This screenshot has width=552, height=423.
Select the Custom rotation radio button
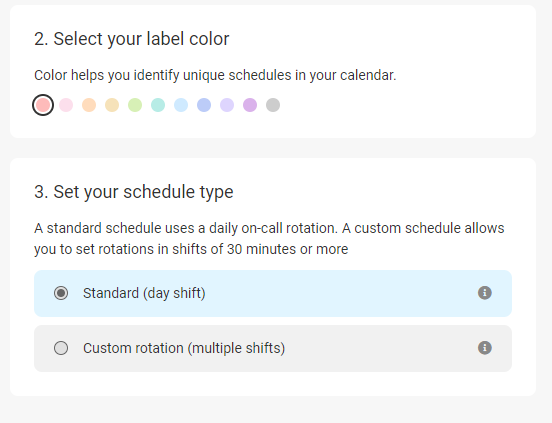61,348
